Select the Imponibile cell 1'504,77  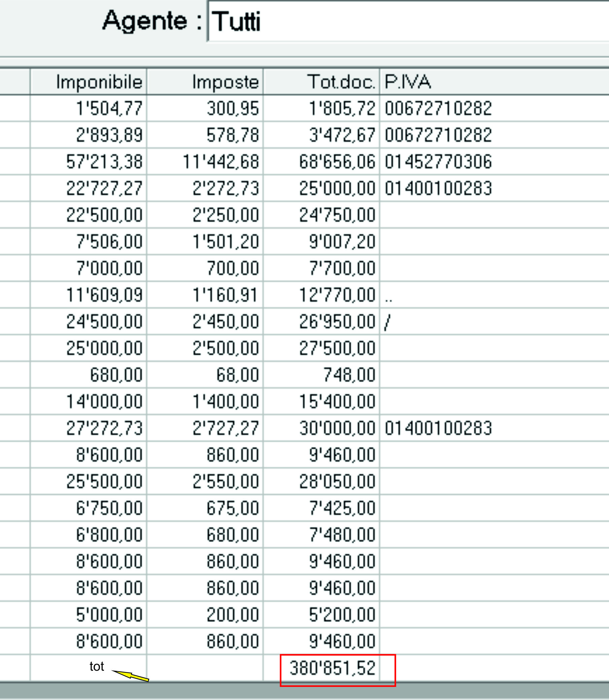pyautogui.click(x=109, y=108)
